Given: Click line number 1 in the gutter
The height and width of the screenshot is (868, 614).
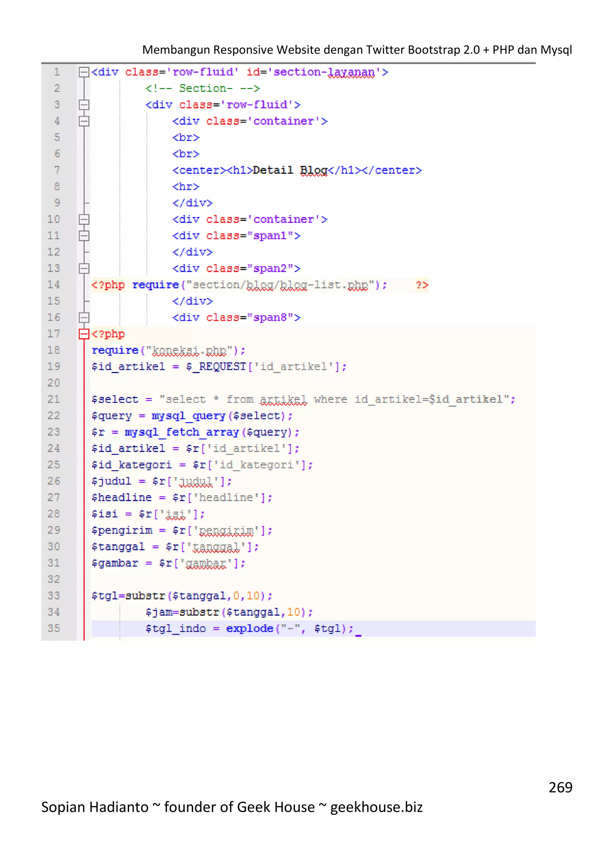Looking at the screenshot, I should [x=57, y=72].
